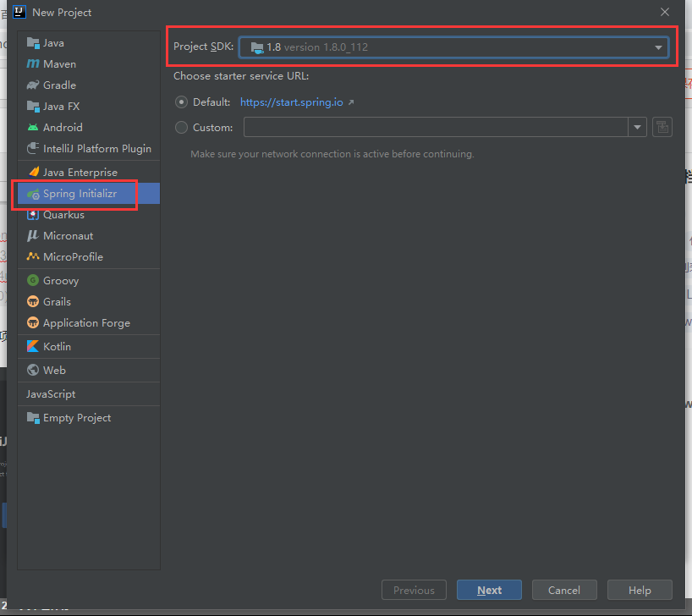The image size is (692, 616).
Task: Choose Java project type
Action: 89,43
